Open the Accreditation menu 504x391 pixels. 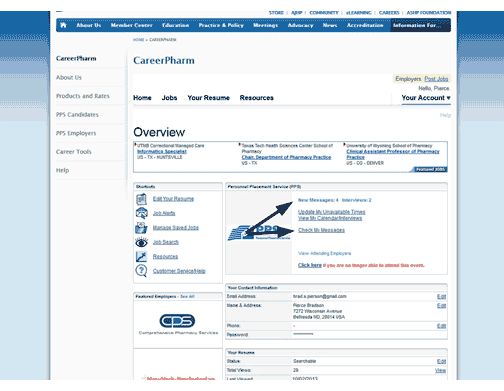coord(365,25)
